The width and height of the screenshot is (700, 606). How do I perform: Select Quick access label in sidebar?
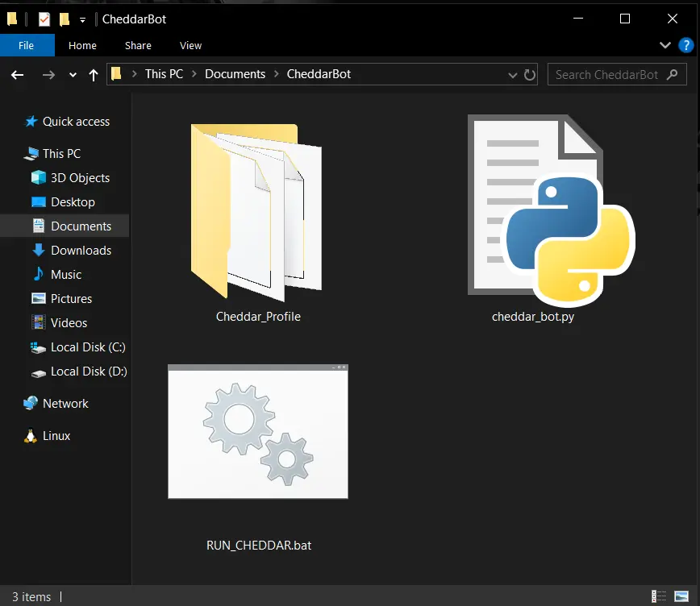pos(76,122)
